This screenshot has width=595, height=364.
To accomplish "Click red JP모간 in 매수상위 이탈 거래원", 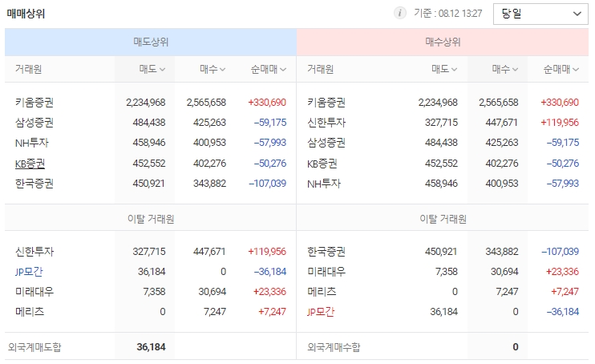I will pos(321,312).
